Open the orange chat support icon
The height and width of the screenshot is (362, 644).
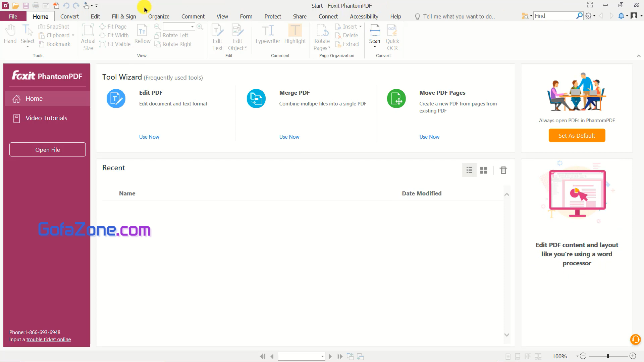[x=635, y=339]
